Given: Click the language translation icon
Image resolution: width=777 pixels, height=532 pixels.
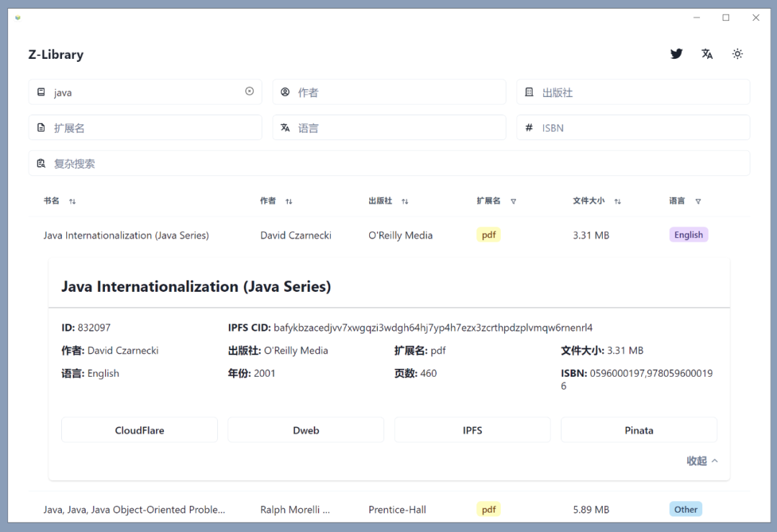Looking at the screenshot, I should click(707, 54).
